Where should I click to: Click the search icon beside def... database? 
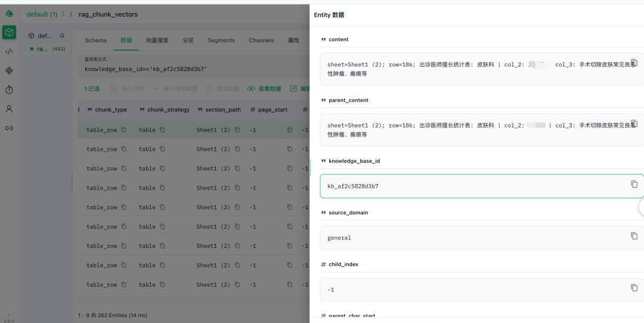(x=63, y=36)
